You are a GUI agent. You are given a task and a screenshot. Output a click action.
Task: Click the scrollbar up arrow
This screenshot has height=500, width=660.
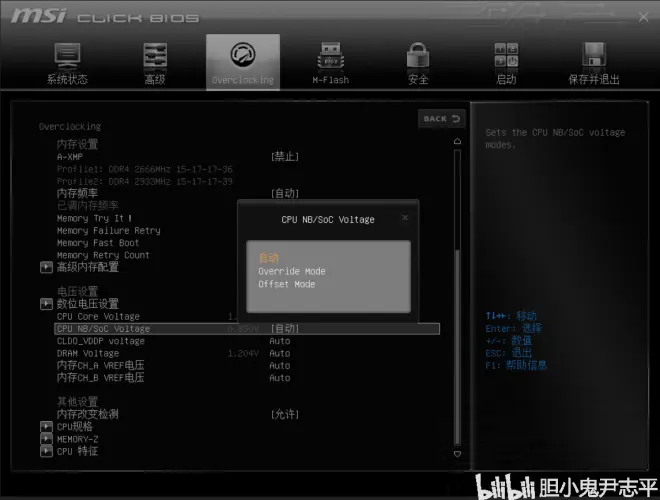[458, 141]
